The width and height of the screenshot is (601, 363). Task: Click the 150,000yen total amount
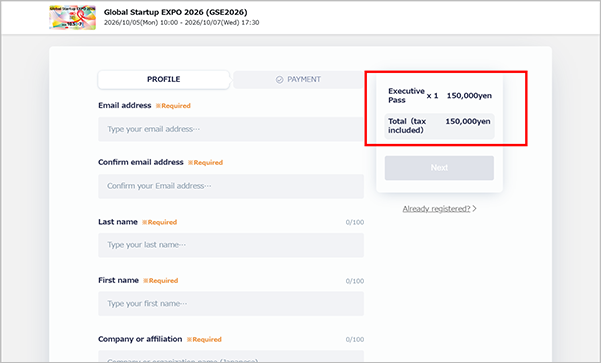pos(468,122)
